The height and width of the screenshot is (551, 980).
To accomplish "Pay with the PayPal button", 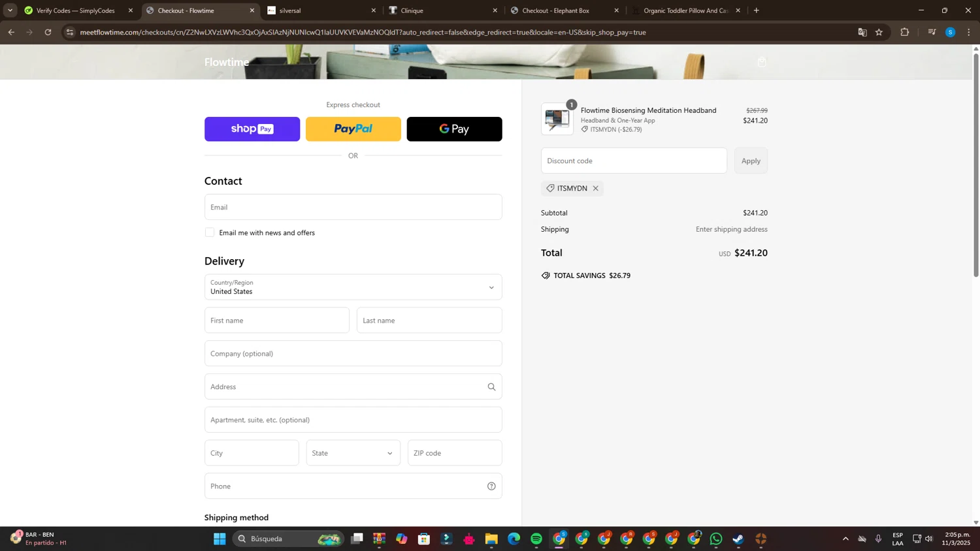I will click(x=353, y=129).
